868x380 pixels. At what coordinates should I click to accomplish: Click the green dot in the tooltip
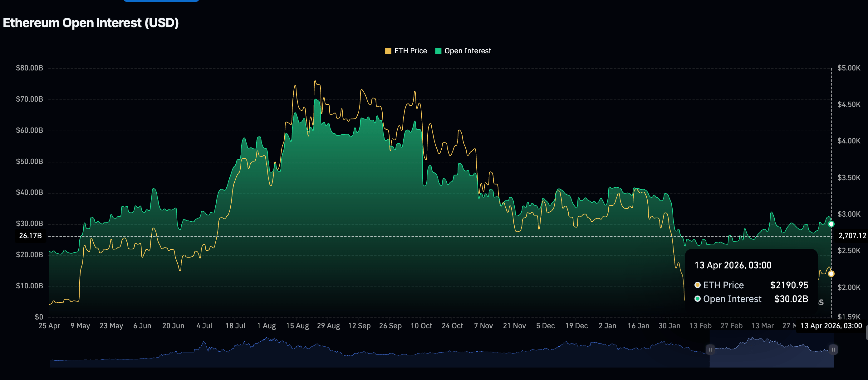pyautogui.click(x=698, y=299)
